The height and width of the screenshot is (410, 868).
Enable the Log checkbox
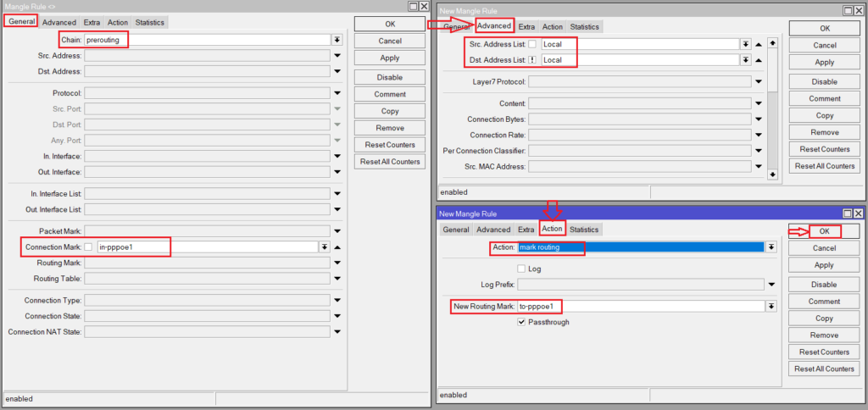(521, 269)
